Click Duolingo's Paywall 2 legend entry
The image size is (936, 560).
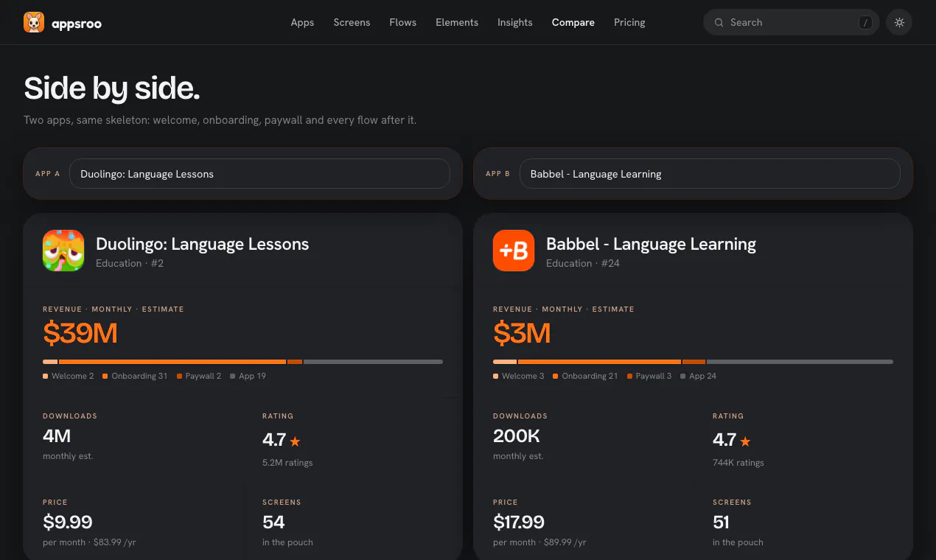(x=199, y=376)
